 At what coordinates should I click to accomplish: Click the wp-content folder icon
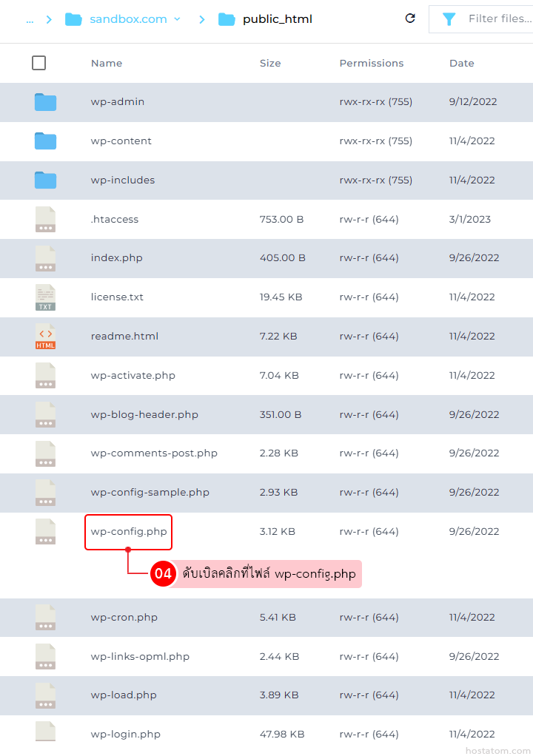pos(45,141)
